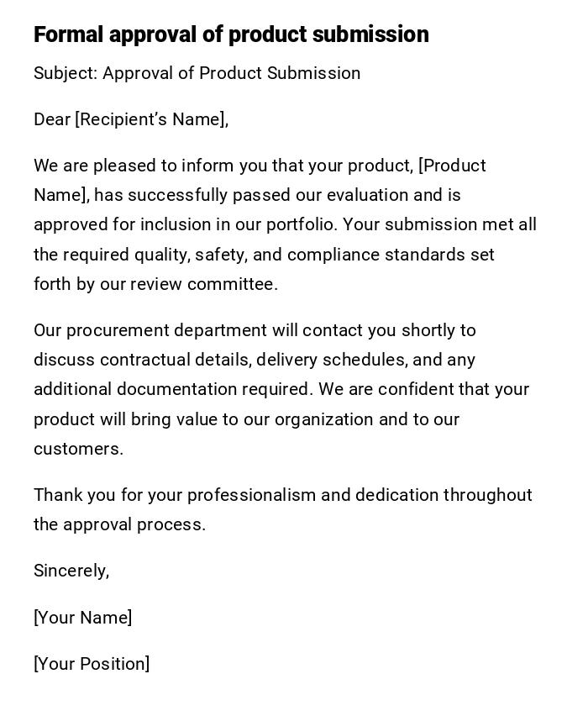Screen dimensions: 588x716
Task: Click the word "Dear" in the salutation
Action: point(52,119)
